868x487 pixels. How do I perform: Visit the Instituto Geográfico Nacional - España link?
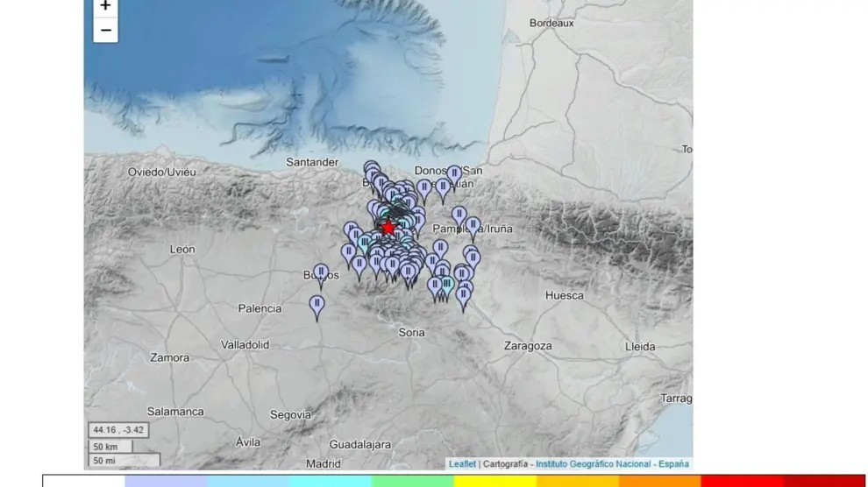(x=612, y=464)
